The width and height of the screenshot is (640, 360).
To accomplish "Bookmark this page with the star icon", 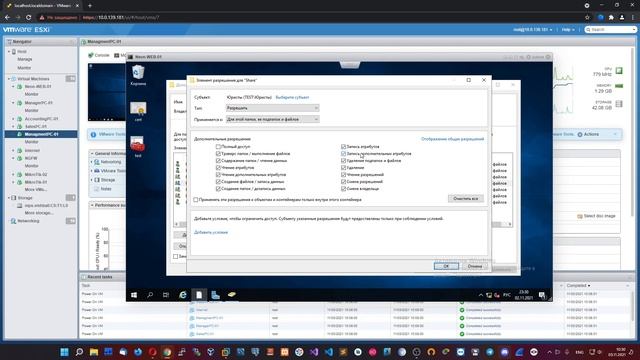I will pos(587,18).
